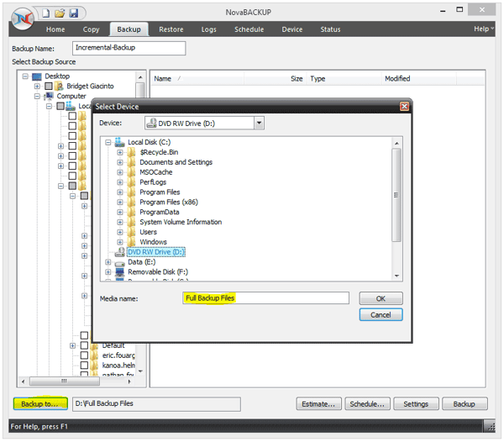This screenshot has width=504, height=442.
Task: Click the Local Disk (C:) drive icon
Action: 120,142
